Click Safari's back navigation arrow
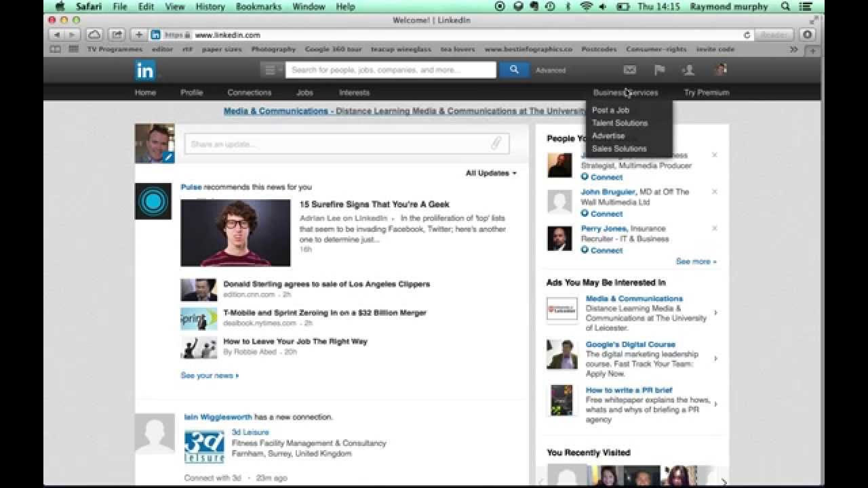This screenshot has width=868, height=488. click(x=56, y=35)
